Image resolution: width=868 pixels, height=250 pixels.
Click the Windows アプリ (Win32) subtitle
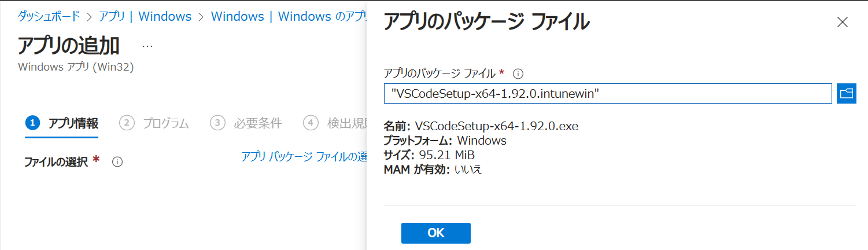(76, 67)
